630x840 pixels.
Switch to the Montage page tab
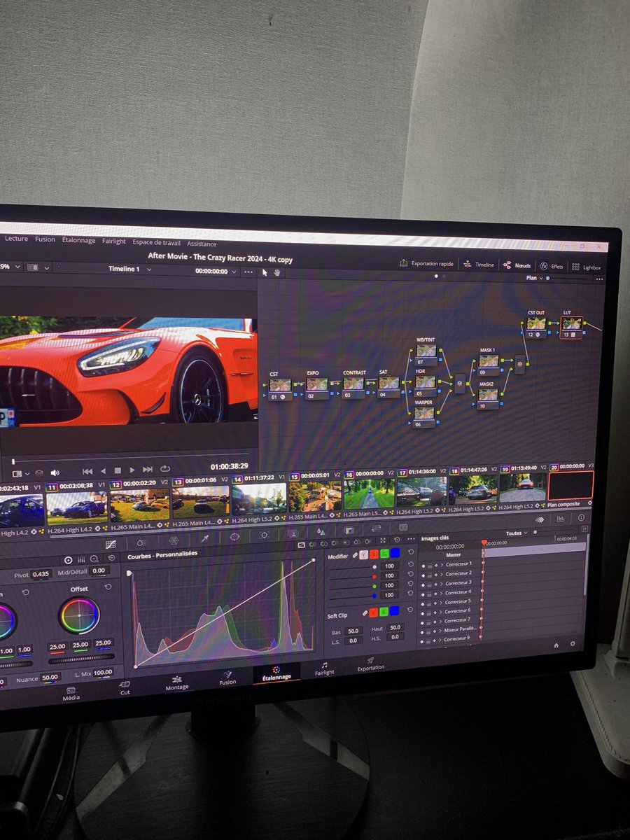pos(176,683)
